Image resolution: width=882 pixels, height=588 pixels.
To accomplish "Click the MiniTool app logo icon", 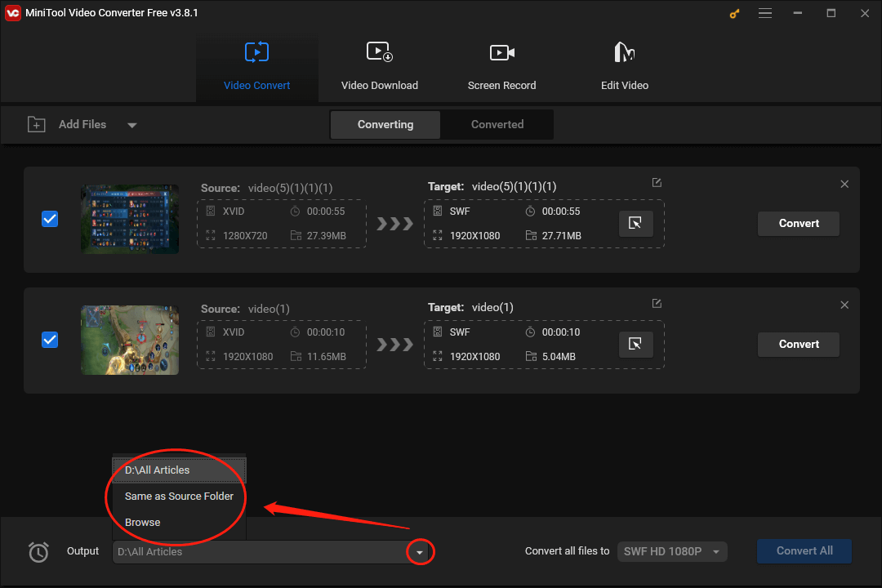I will [12, 13].
